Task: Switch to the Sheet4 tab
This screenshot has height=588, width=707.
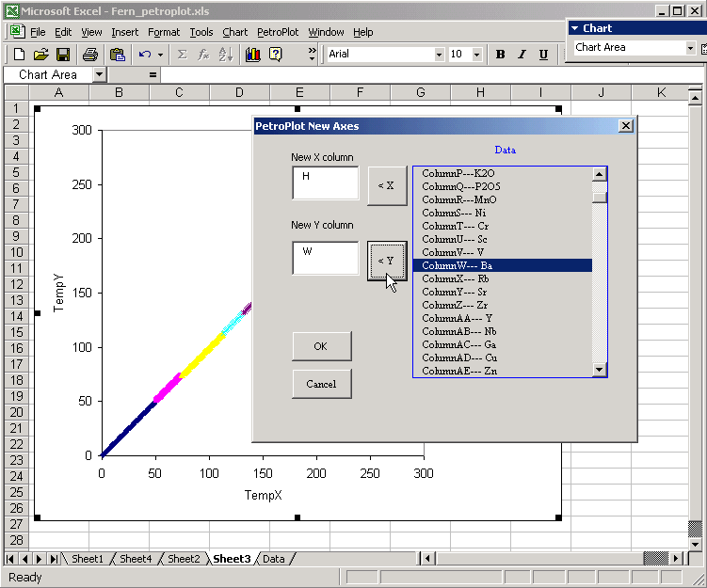Action: [x=136, y=559]
